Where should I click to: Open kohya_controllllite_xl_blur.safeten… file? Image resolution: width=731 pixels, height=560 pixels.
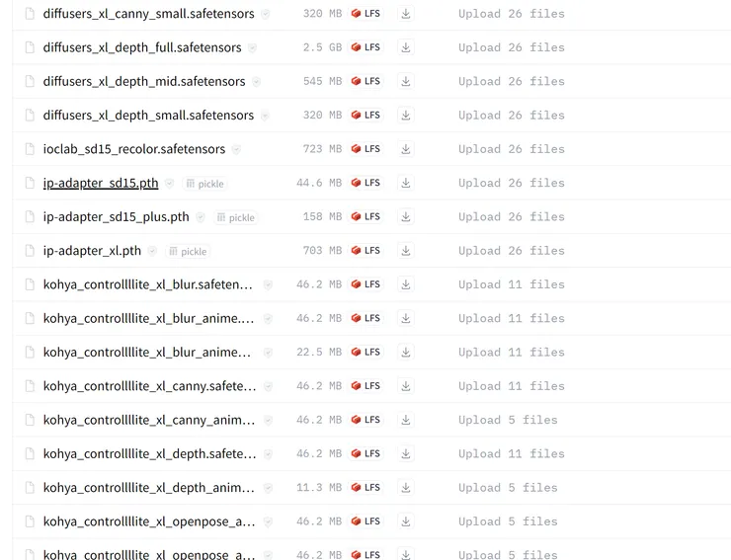coord(148,284)
